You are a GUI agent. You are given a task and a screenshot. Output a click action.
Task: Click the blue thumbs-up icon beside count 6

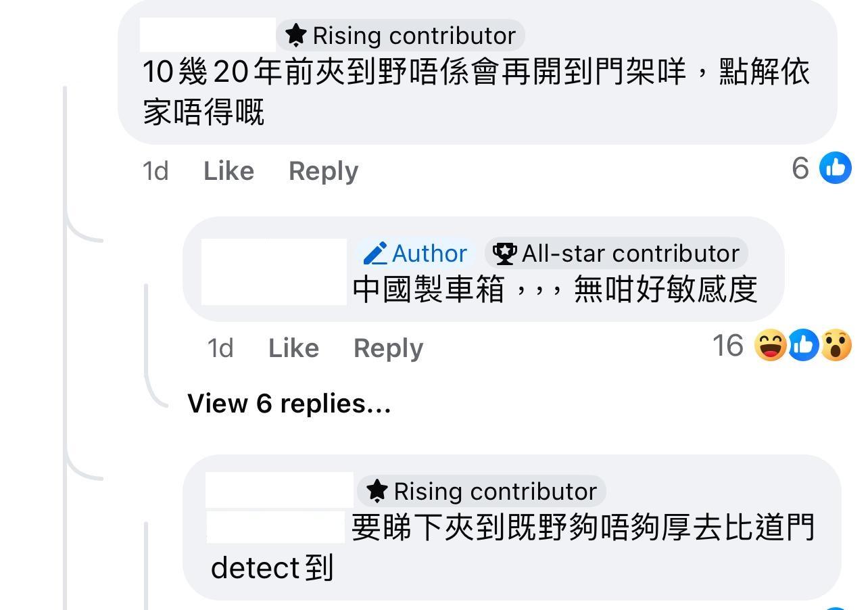pyautogui.click(x=835, y=168)
